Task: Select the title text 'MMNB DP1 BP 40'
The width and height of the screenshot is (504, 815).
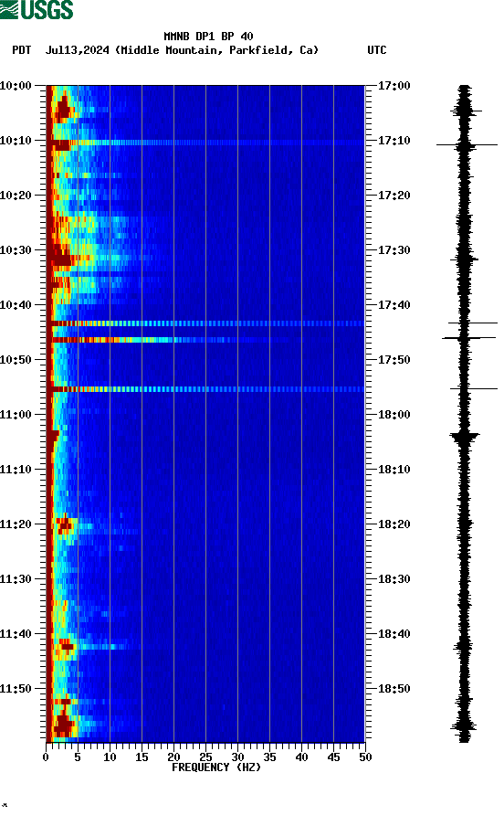Action: (208, 37)
